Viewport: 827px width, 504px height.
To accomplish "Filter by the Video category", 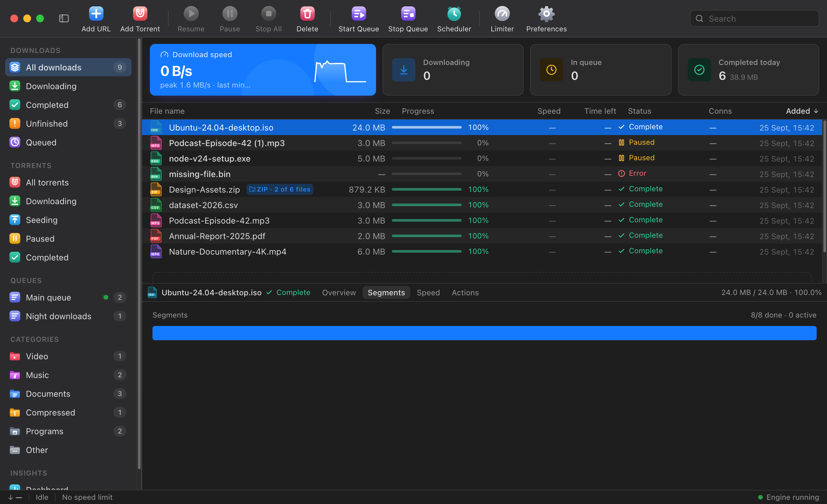I will tap(68, 356).
